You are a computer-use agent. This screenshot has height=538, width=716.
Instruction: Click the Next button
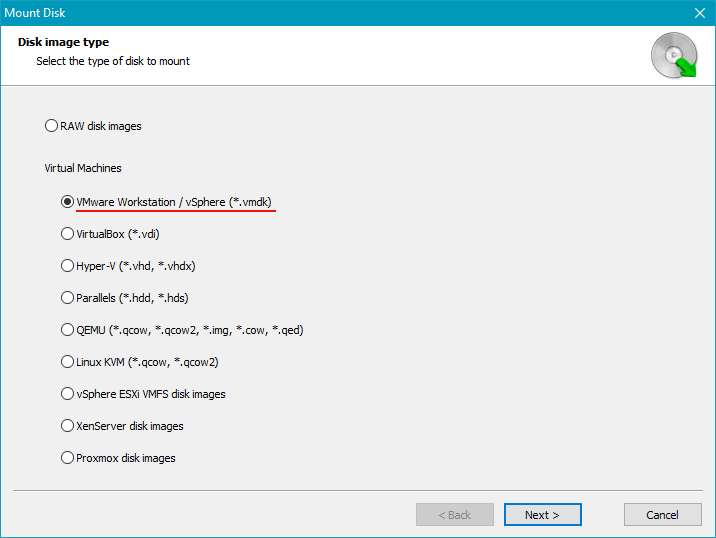(542, 515)
